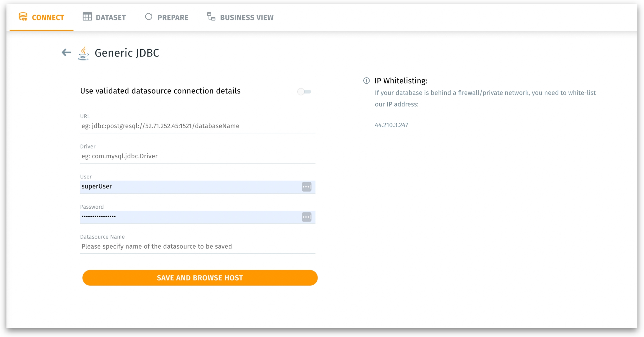Focus the Driver input field
644x337 pixels.
(197, 156)
